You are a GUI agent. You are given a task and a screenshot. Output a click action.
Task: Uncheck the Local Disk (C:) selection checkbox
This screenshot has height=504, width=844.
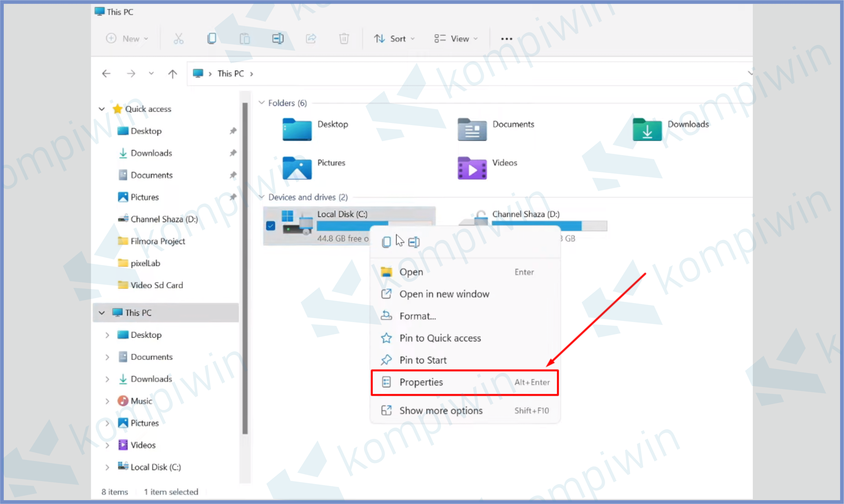(x=271, y=225)
